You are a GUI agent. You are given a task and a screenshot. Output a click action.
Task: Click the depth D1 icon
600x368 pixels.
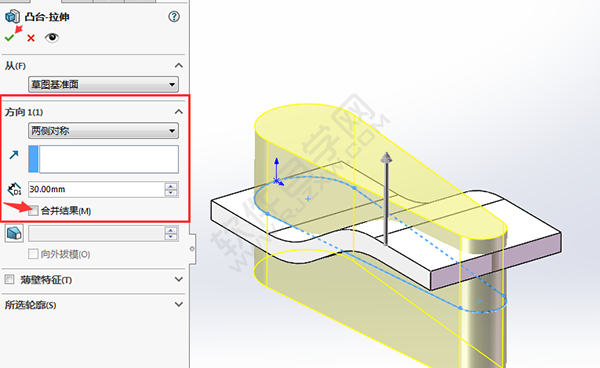point(14,189)
